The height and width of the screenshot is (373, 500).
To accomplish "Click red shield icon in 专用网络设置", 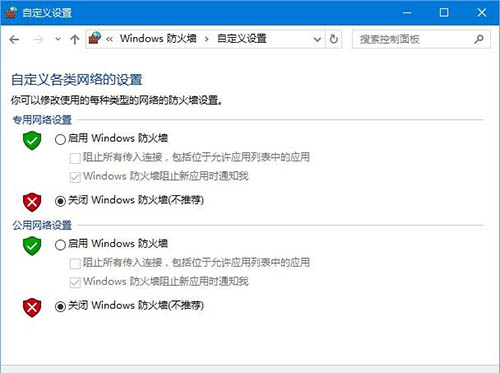I will (x=32, y=202).
